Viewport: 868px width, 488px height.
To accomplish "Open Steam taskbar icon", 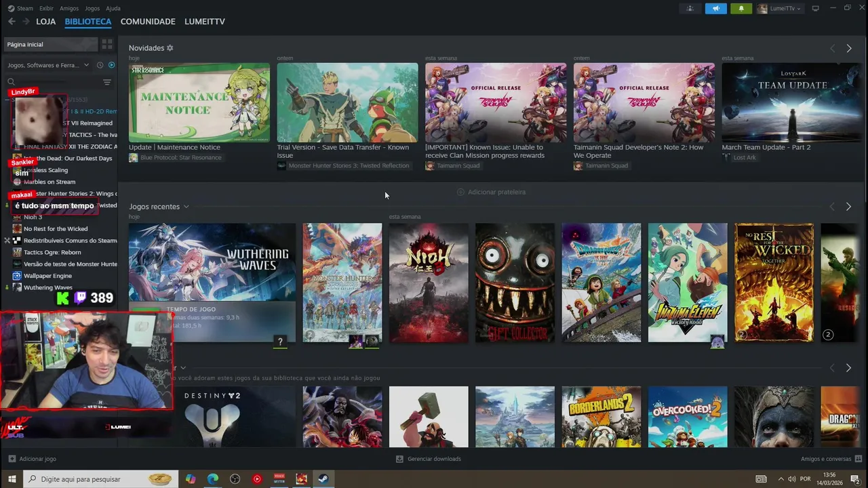I will tap(323, 479).
